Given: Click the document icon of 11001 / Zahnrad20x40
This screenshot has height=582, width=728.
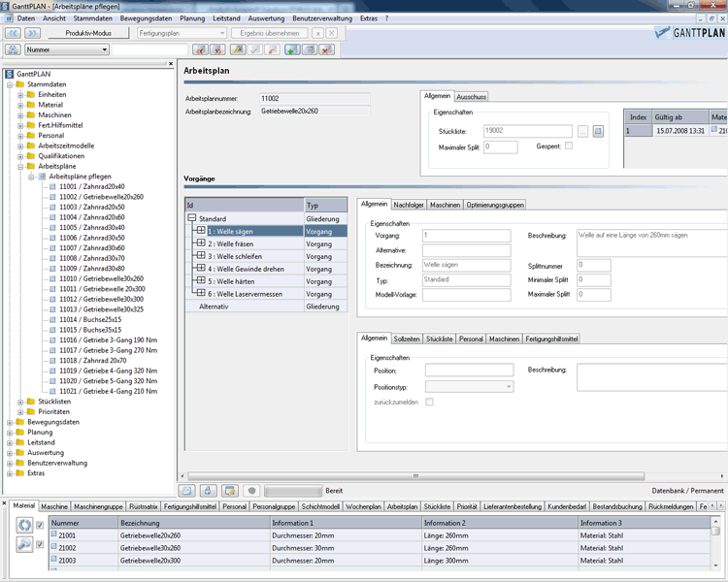Looking at the screenshot, I should [52, 186].
